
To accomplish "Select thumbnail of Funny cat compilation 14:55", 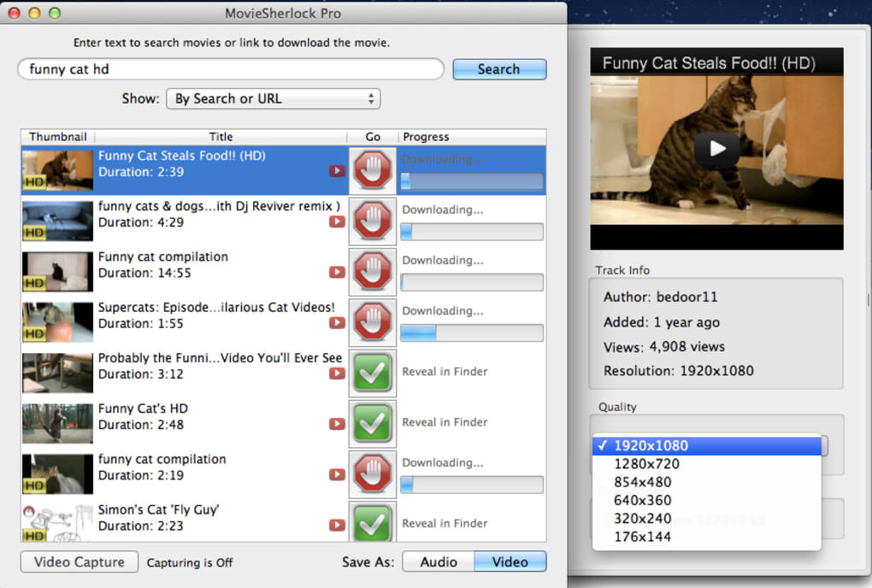I will pyautogui.click(x=57, y=272).
